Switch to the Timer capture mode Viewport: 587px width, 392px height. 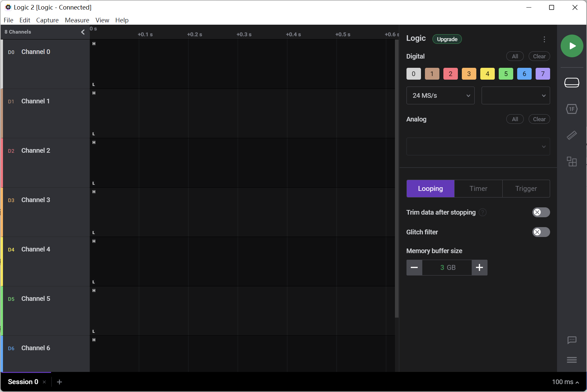click(x=478, y=189)
